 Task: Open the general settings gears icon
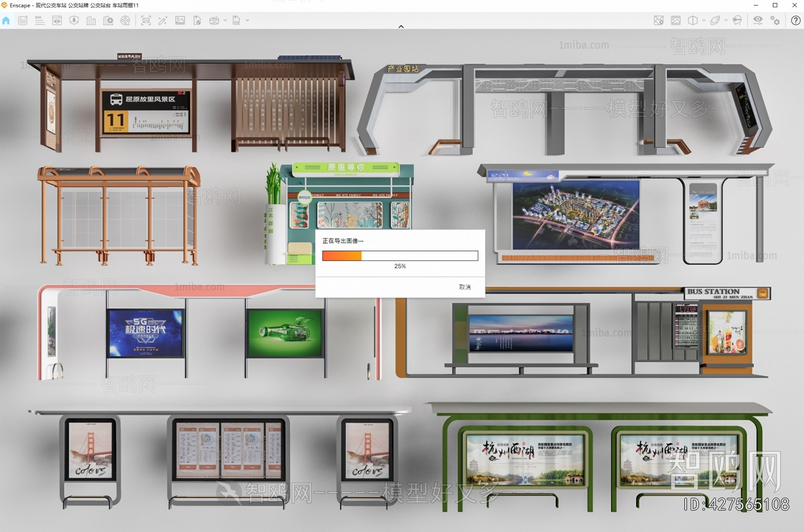click(775, 21)
